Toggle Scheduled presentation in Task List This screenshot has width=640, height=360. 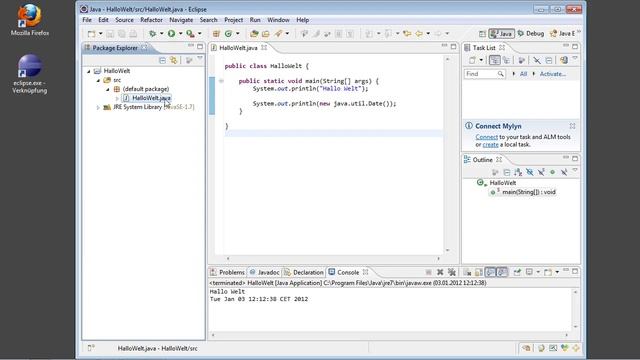(x=506, y=60)
